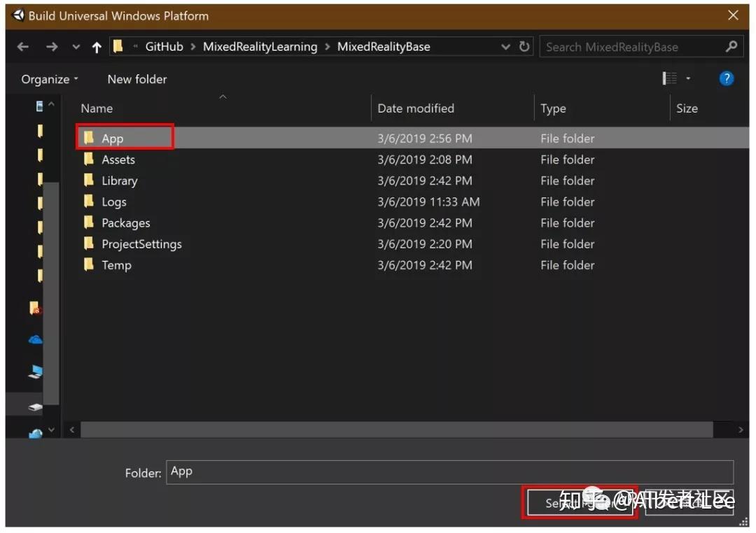
Task: Go back to previous folder
Action: point(22,47)
